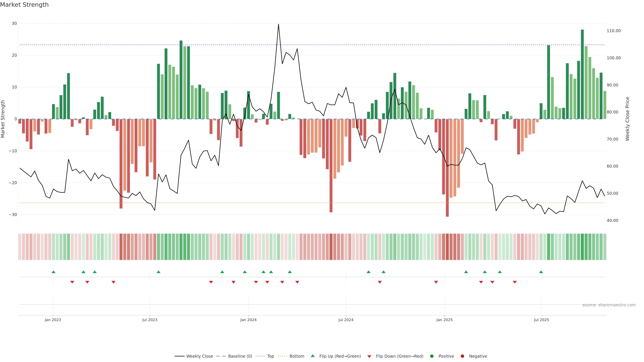
Task: Click the Jan 2024 x-axis label
Action: (248, 320)
